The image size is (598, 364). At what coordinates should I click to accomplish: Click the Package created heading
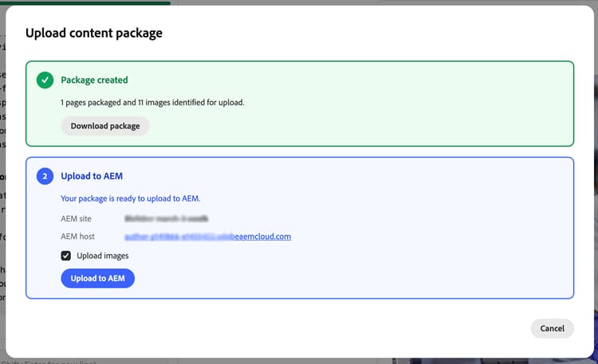pos(94,80)
